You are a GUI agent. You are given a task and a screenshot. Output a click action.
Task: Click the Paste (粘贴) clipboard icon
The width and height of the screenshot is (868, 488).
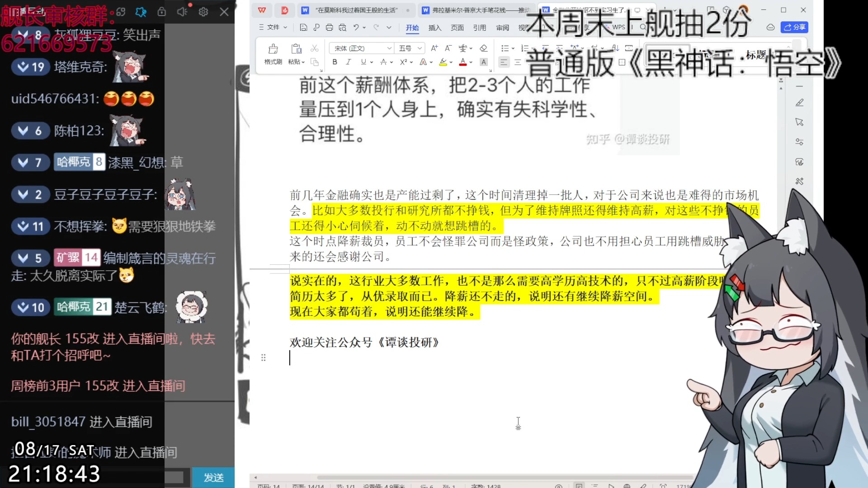tap(297, 49)
